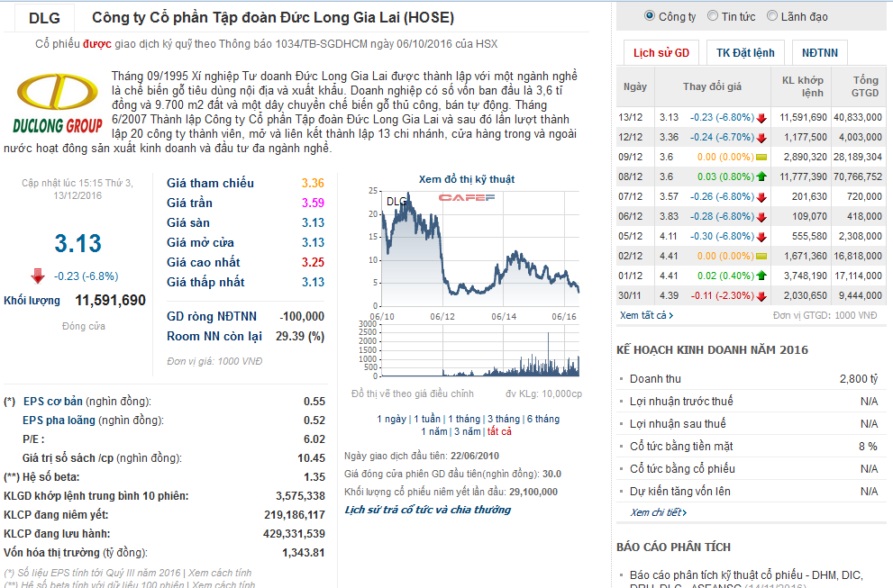Click the red down arrow in the 12/12 row
Viewport: 893px width, 588px height.
coord(761,138)
